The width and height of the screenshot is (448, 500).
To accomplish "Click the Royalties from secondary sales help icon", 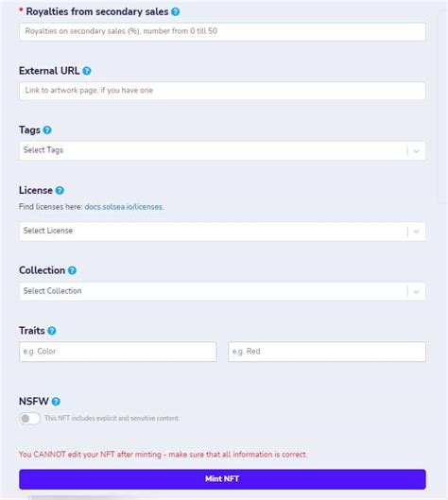I will (x=176, y=11).
